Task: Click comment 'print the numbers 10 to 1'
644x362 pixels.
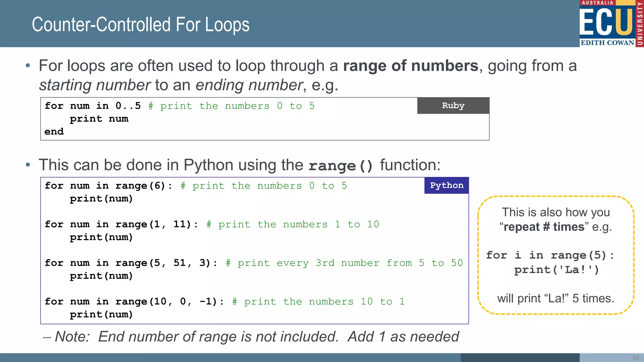Action: tap(319, 302)
